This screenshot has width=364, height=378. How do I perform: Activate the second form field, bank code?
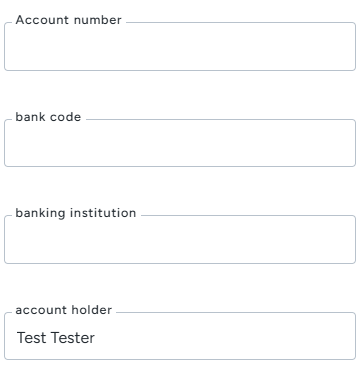(180, 143)
